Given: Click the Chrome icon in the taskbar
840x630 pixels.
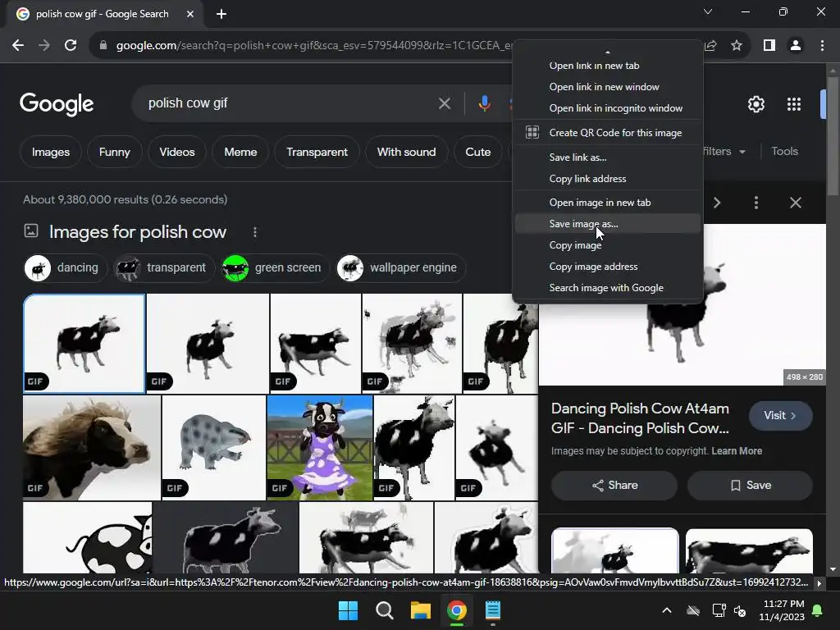Looking at the screenshot, I should (x=456, y=610).
